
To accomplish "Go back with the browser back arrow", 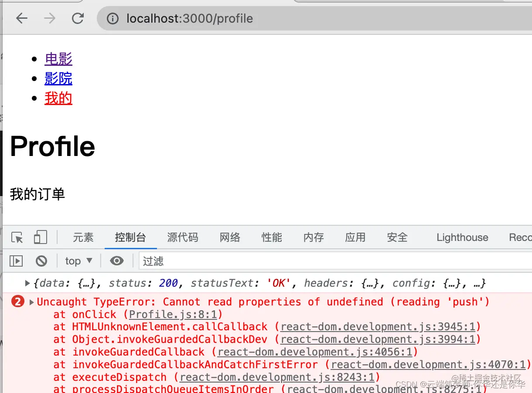I will click(21, 18).
